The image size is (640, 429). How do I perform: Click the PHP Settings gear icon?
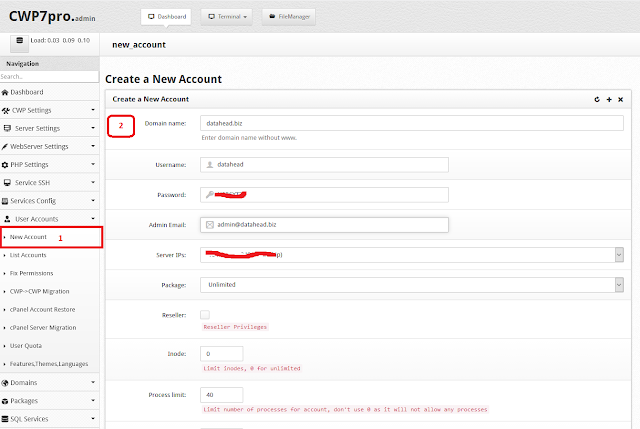5,165
